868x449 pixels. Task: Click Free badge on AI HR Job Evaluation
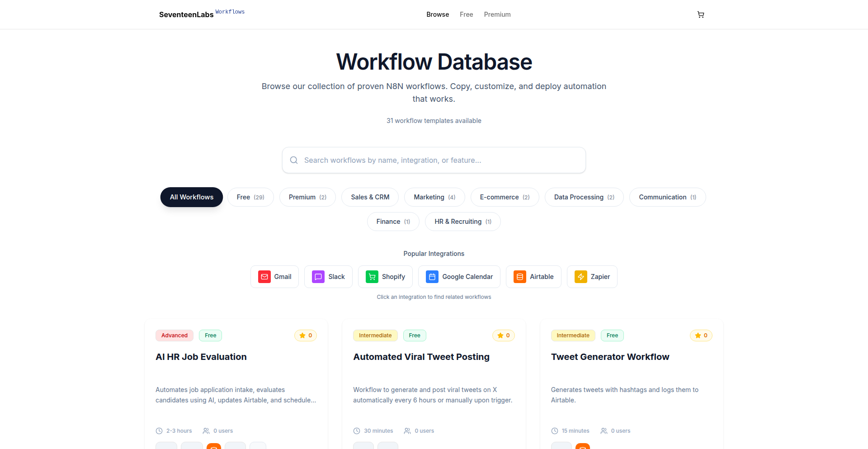(211, 336)
